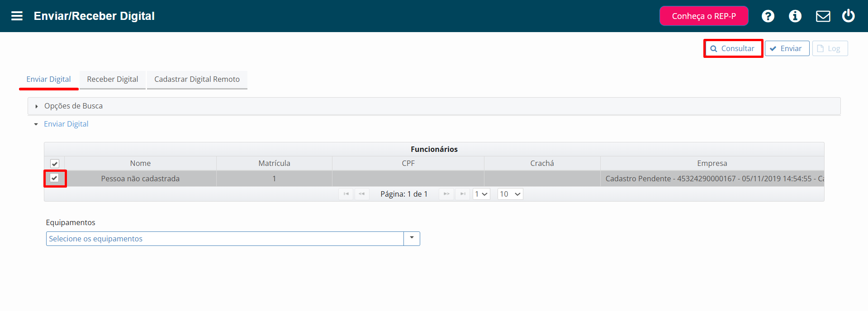Switch to the Enviar Digital tab
The width and height of the screenshot is (868, 311).
click(x=48, y=80)
